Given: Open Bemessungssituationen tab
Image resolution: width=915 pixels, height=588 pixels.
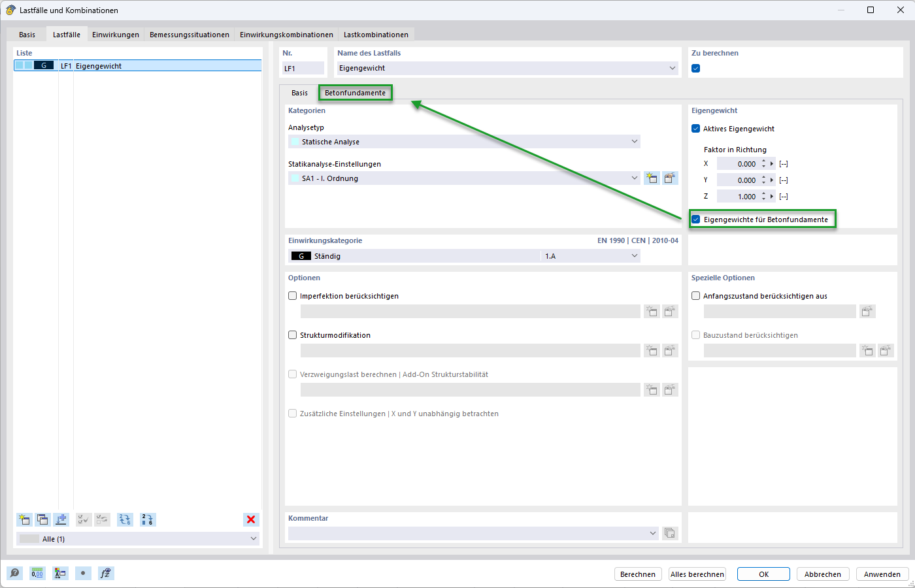Looking at the screenshot, I should [190, 35].
